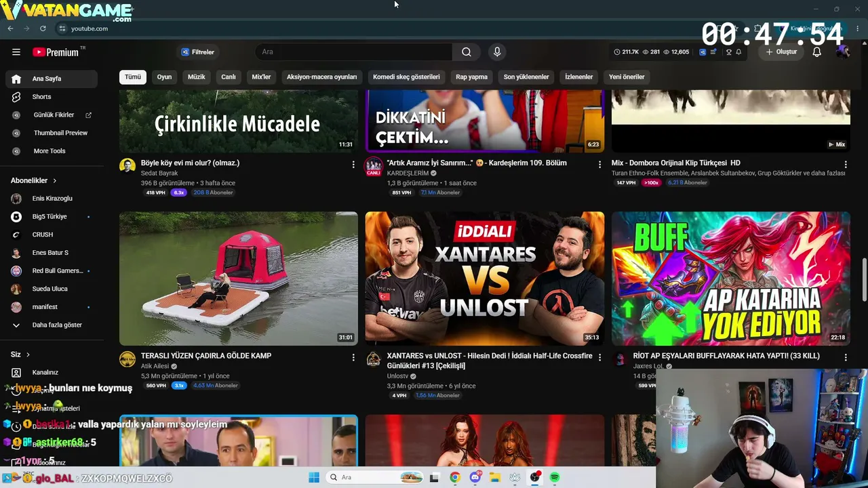Open Shorts in the sidebar
The width and height of the screenshot is (868, 488).
pyautogui.click(x=52, y=97)
